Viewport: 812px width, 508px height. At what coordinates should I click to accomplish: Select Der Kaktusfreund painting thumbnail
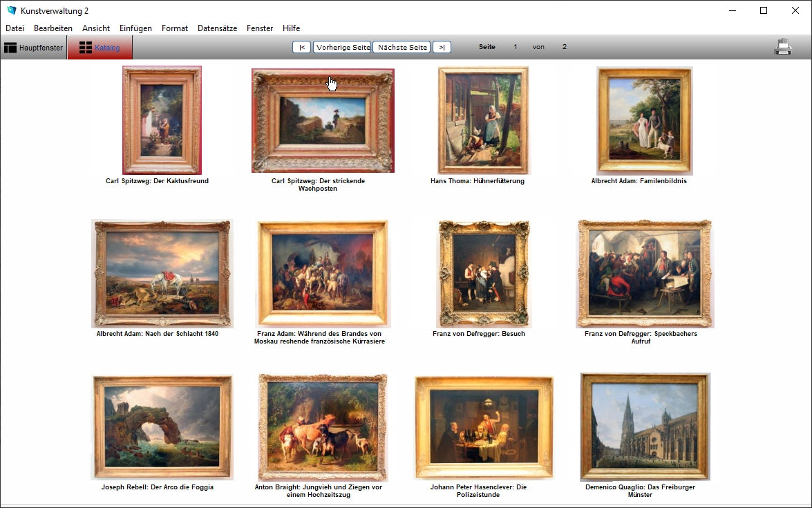coord(162,120)
